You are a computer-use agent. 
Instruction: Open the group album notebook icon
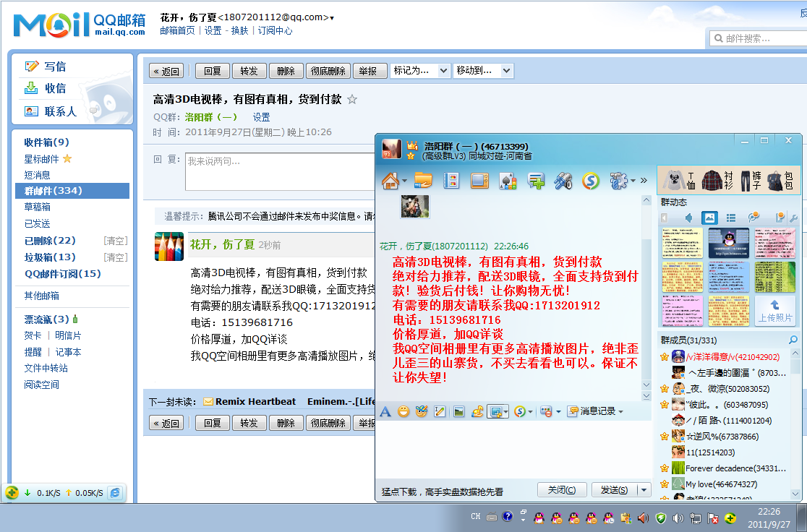tap(451, 181)
